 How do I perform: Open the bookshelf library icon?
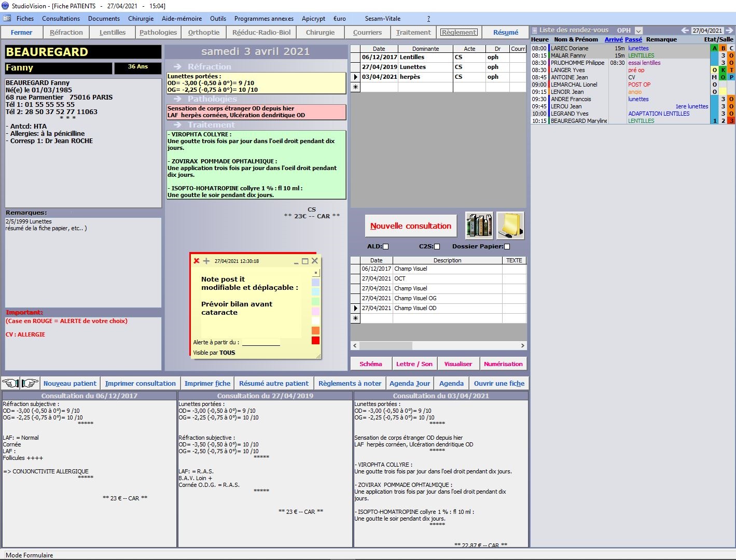pyautogui.click(x=479, y=226)
